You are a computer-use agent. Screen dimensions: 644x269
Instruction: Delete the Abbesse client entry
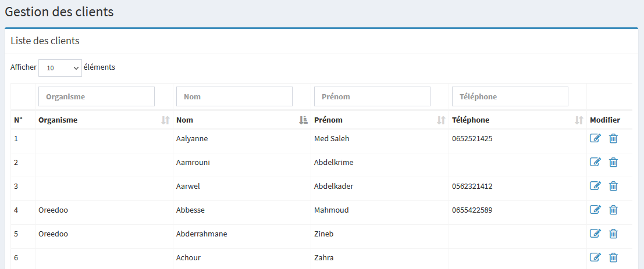(x=613, y=210)
